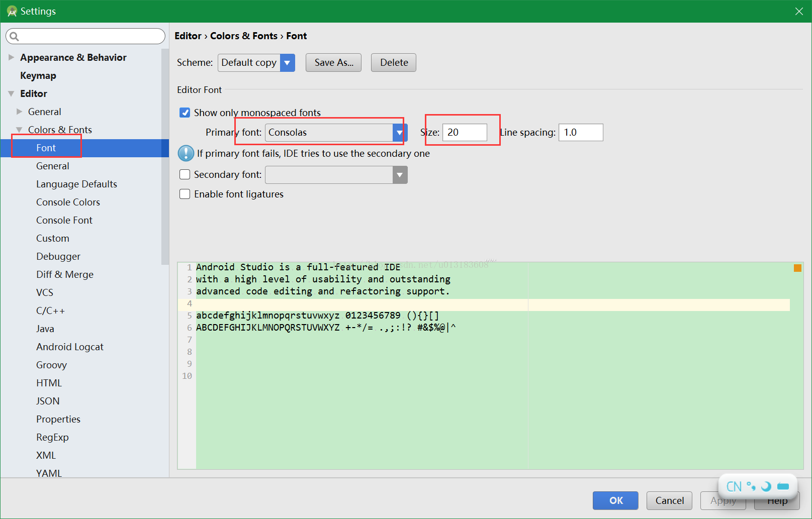Click the keyboard icon in IME toolbar
This screenshot has height=519, width=812.
click(783, 486)
